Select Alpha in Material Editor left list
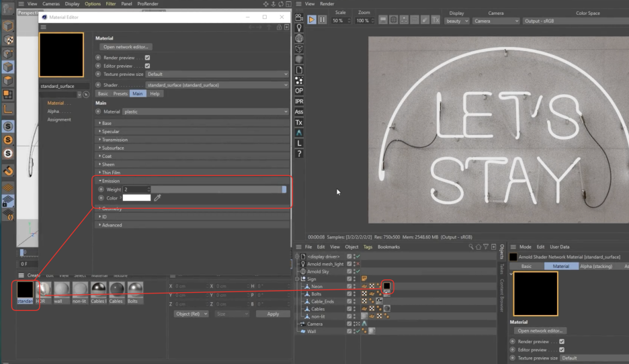Viewport: 629px width, 364px height. click(53, 111)
